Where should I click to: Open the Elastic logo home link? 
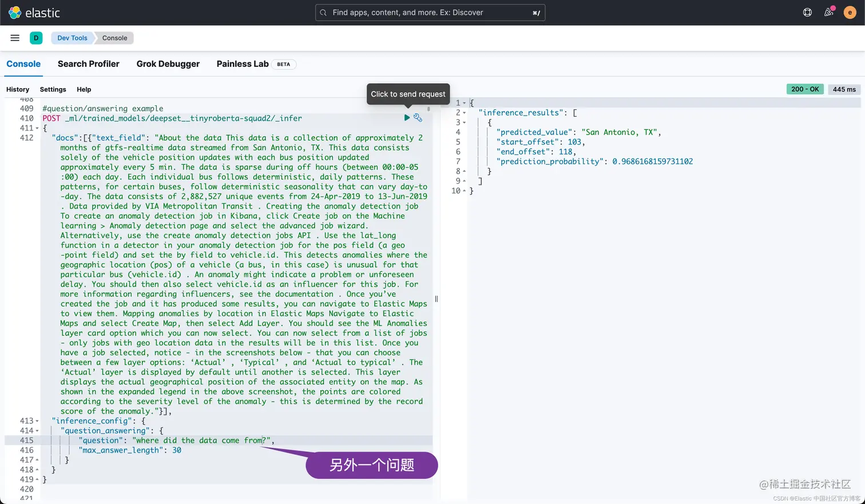[x=34, y=13]
